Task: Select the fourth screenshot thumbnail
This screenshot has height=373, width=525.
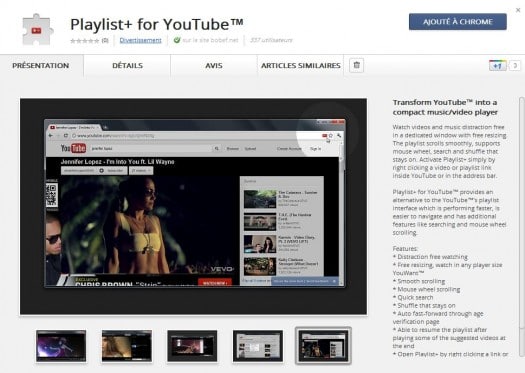Action: pos(258,346)
